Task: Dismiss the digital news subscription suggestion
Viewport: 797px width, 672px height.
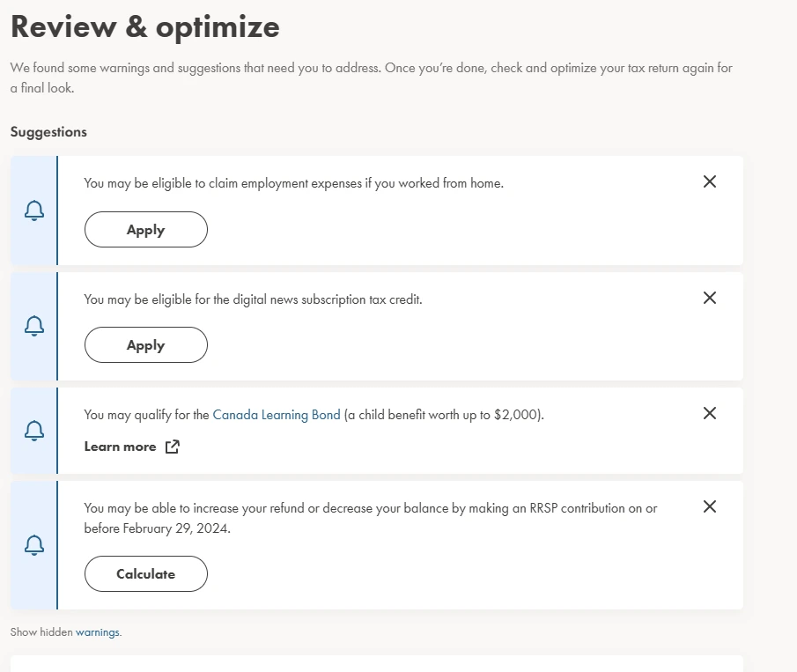Action: coord(710,298)
